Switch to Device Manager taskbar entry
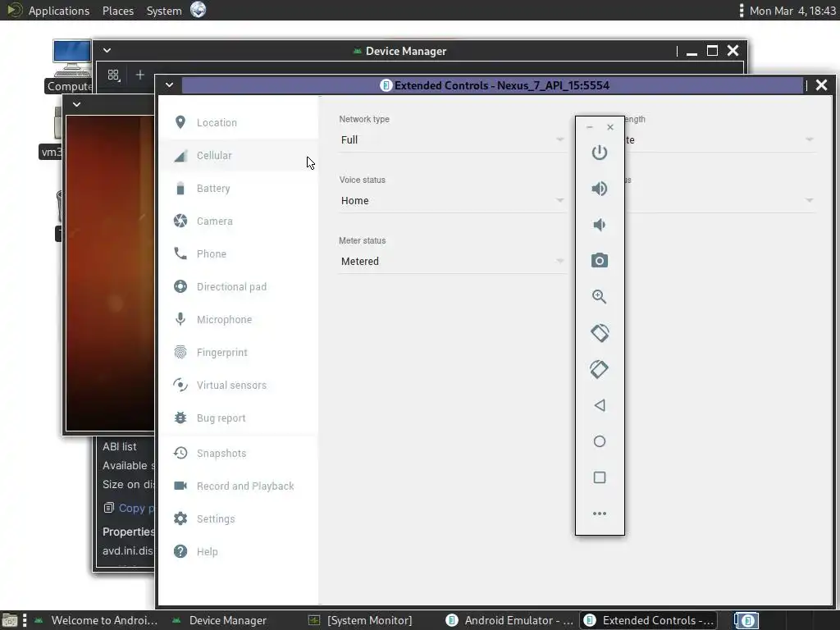The width and height of the screenshot is (840, 630). (220, 620)
